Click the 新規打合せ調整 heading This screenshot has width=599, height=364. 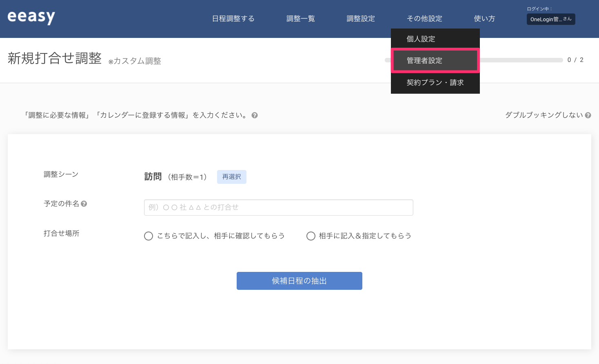[55, 58]
